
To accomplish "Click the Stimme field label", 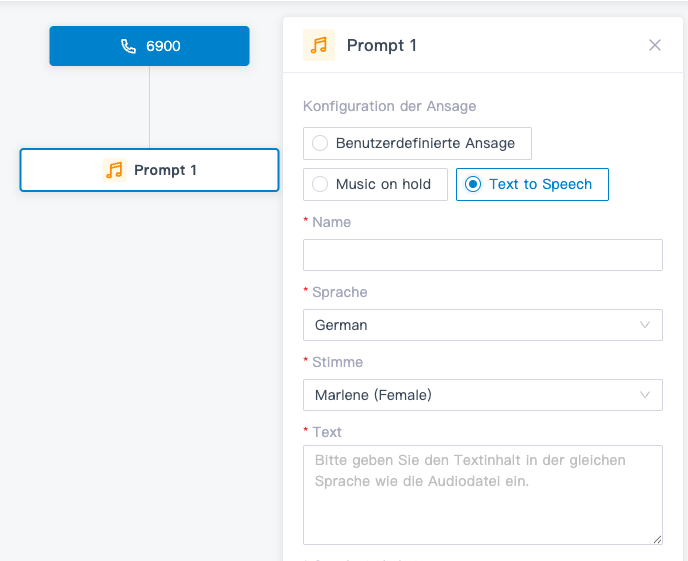I will (x=337, y=362).
